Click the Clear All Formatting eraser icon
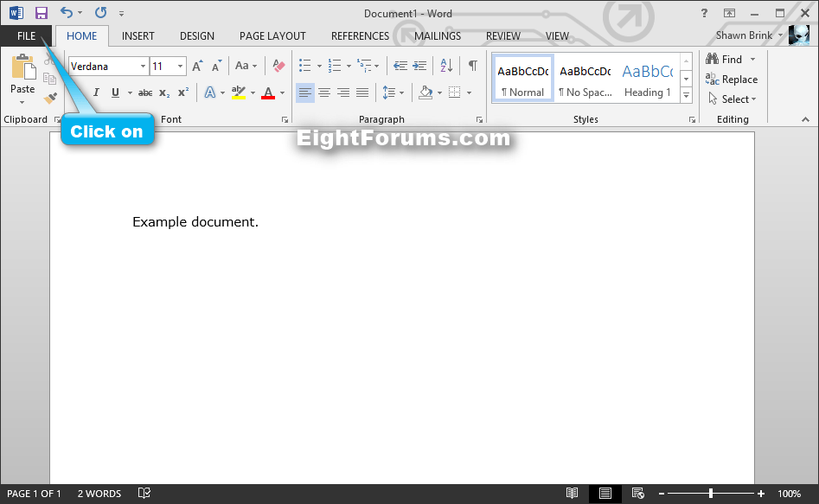Viewport: 819px width, 504px height. 278,66
